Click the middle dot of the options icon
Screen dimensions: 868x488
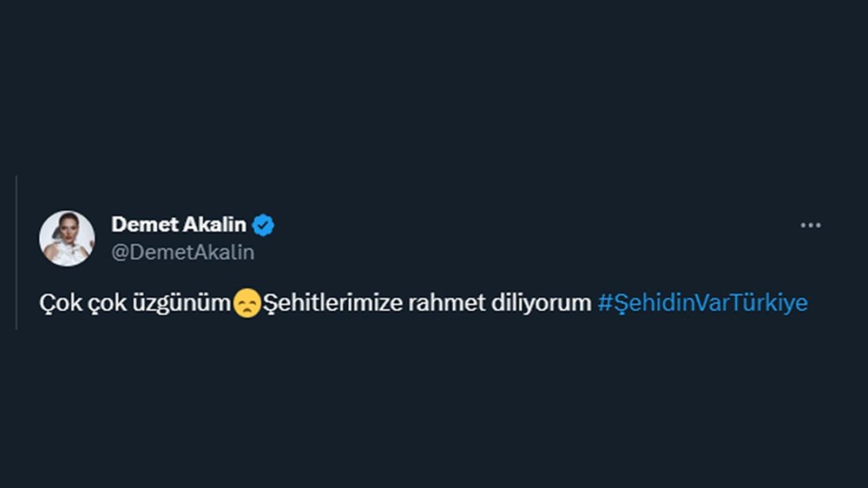click(810, 226)
